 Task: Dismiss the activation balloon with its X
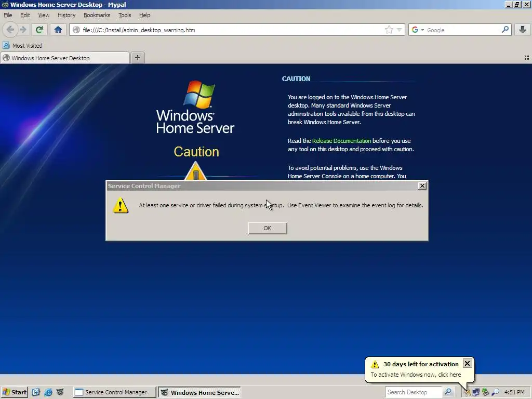click(x=467, y=363)
